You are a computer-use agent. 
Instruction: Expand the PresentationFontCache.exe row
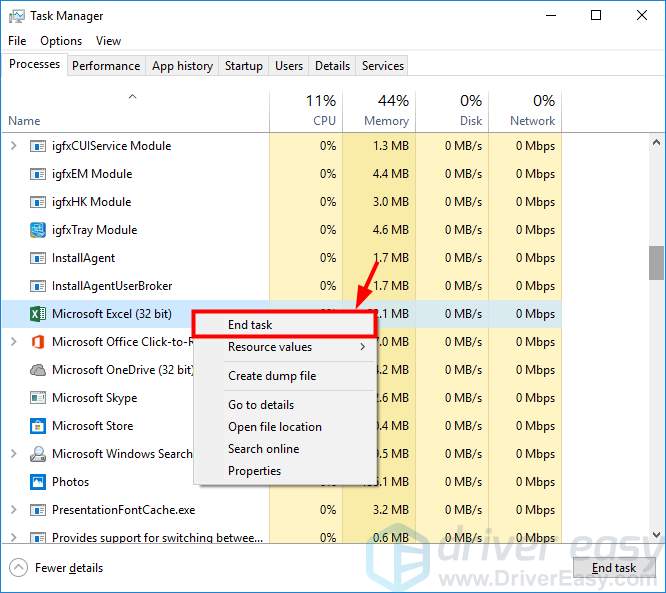pyautogui.click(x=13, y=510)
